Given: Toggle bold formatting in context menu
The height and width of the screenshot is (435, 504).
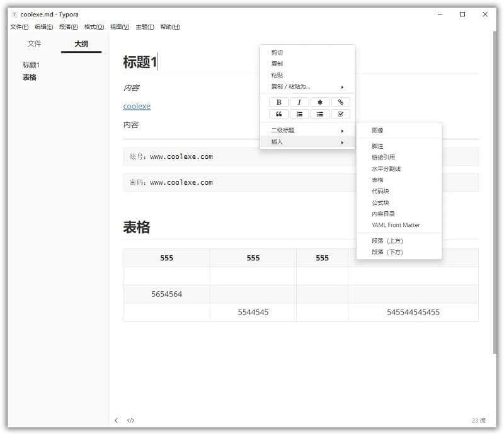Looking at the screenshot, I should point(278,101).
